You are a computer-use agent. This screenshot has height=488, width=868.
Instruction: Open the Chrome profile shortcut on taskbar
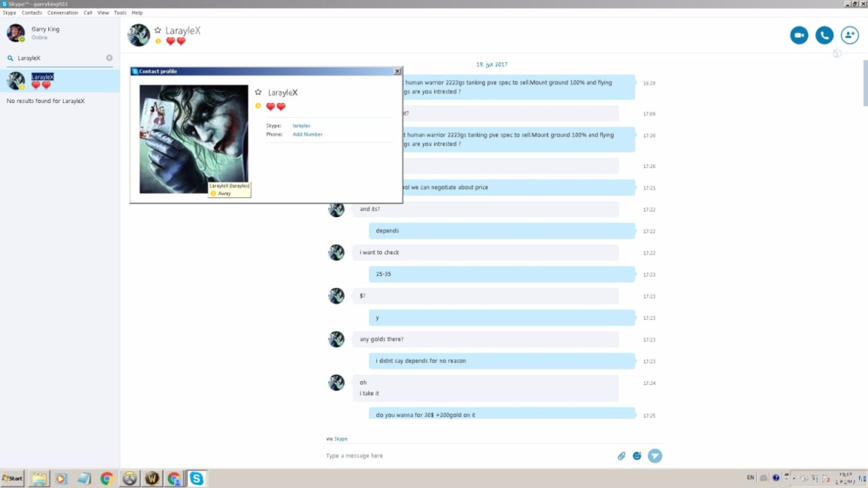click(x=174, y=479)
